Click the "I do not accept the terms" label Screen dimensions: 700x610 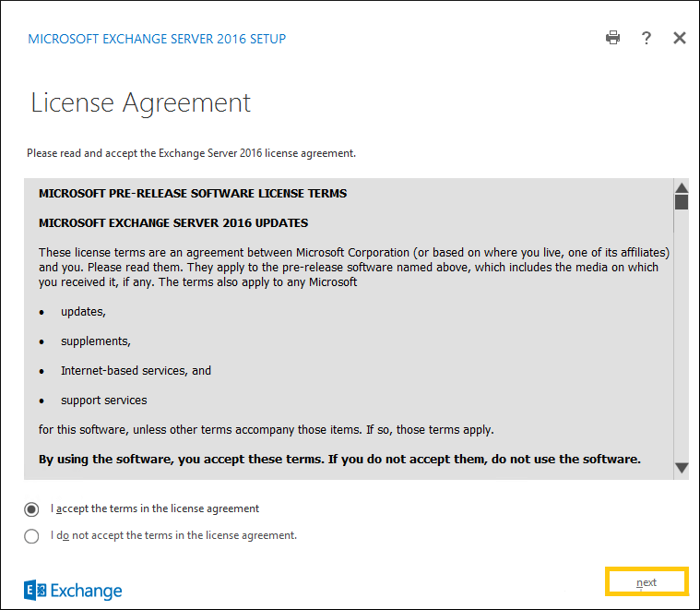pos(173,535)
